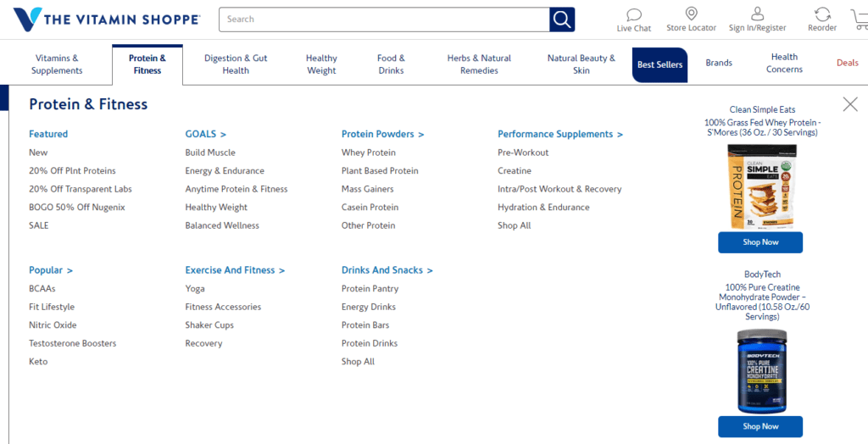868x444 pixels.
Task: Expand the Popular category heading
Action: [x=51, y=270]
